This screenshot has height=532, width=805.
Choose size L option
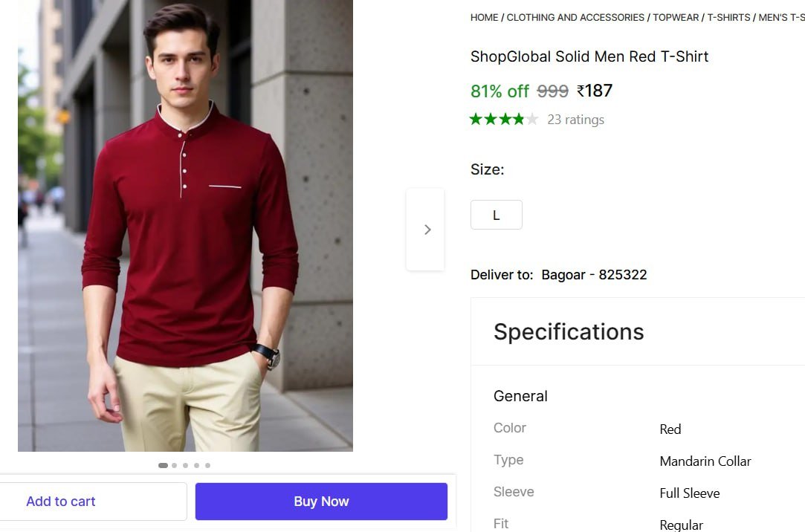(x=496, y=215)
